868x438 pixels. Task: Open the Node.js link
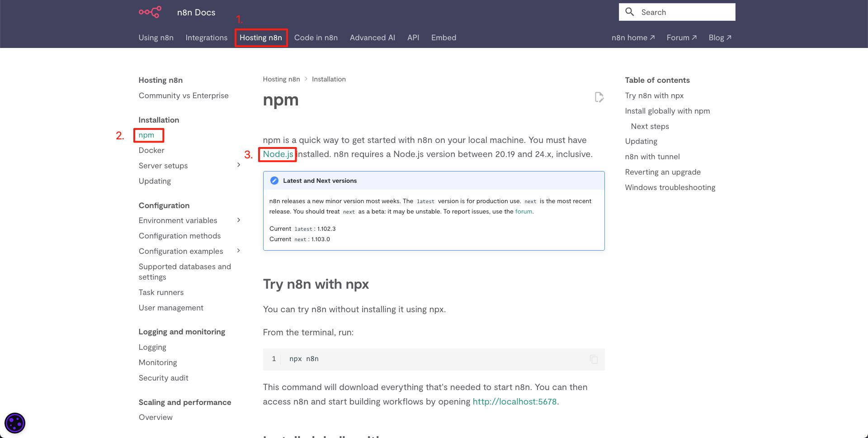point(278,154)
